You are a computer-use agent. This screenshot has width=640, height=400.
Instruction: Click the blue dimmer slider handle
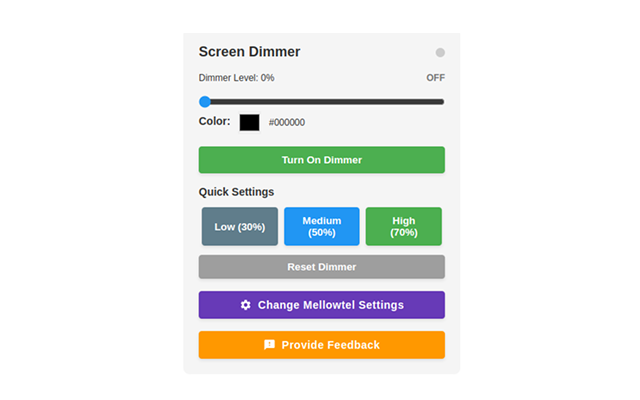click(x=205, y=101)
